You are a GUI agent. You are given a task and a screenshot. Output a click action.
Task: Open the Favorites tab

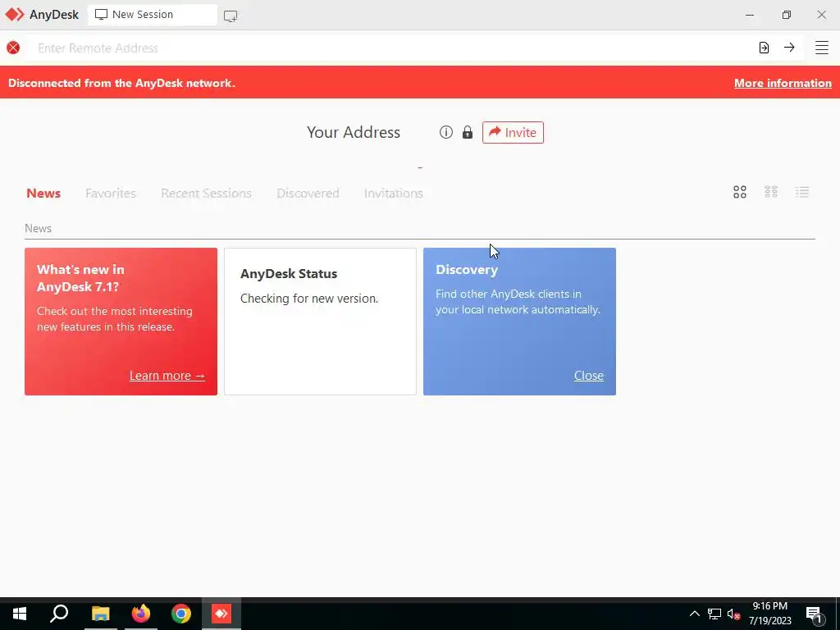coord(111,193)
